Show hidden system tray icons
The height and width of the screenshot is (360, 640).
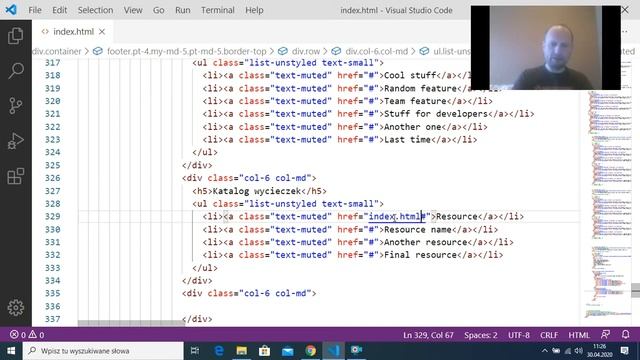pyautogui.click(x=544, y=351)
